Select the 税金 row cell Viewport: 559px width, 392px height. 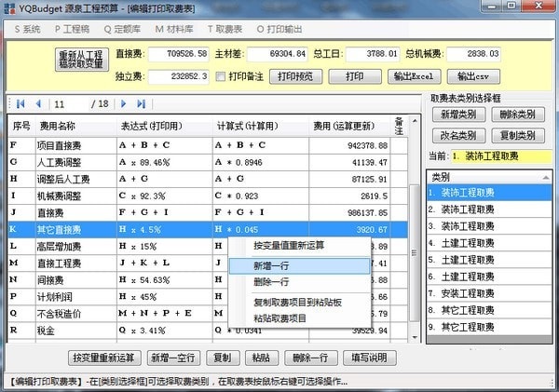point(76,331)
